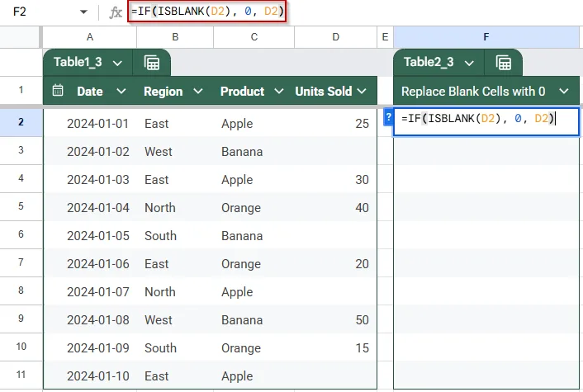Select the Units Sold value 20
Image resolution: width=583 pixels, height=392 pixels.
pyautogui.click(x=336, y=263)
